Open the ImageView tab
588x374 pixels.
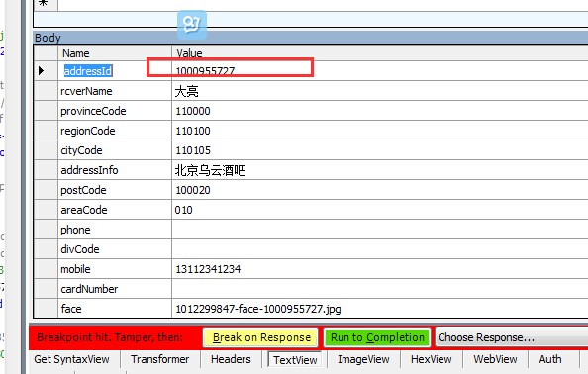pyautogui.click(x=363, y=359)
